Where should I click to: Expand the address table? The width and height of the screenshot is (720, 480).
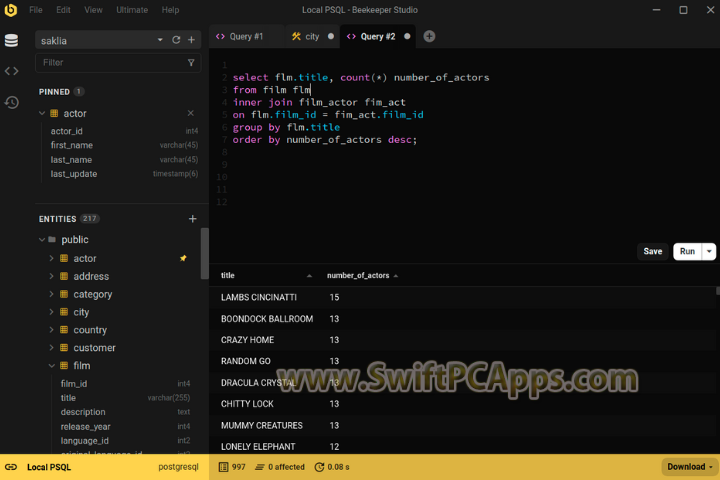(x=51, y=276)
